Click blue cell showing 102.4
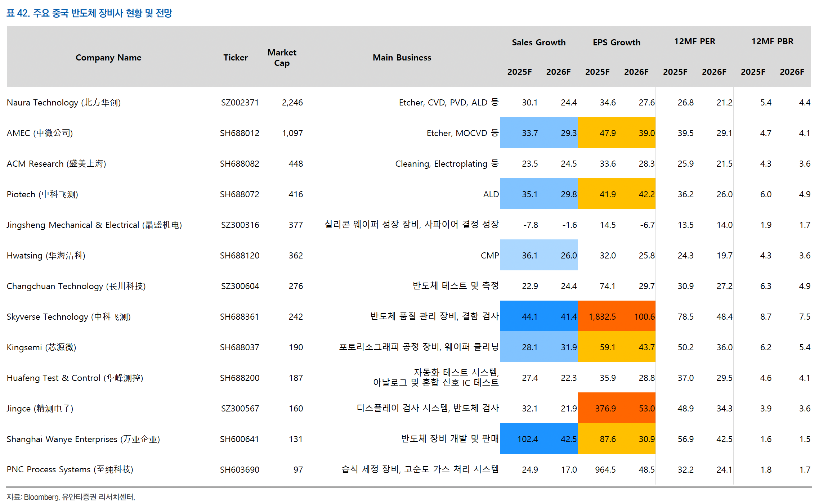This screenshot has height=504, width=819. (527, 439)
